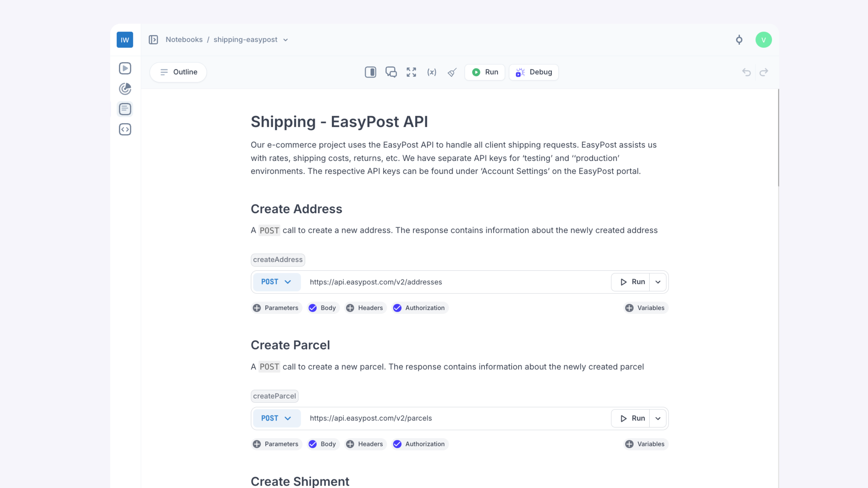
Task: Toggle the sidebar panel icon
Action: tap(153, 40)
